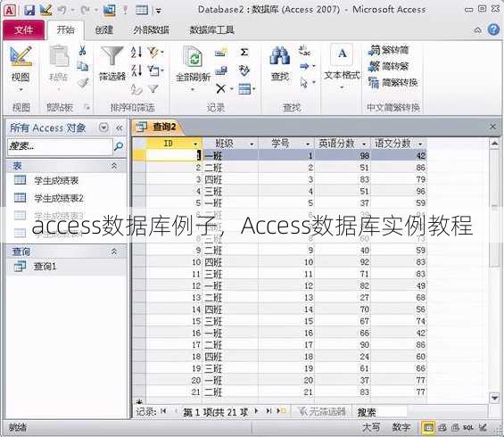504x437 pixels.
Task: Click Chinese Conversion (简繁转换) option
Action: (392, 83)
